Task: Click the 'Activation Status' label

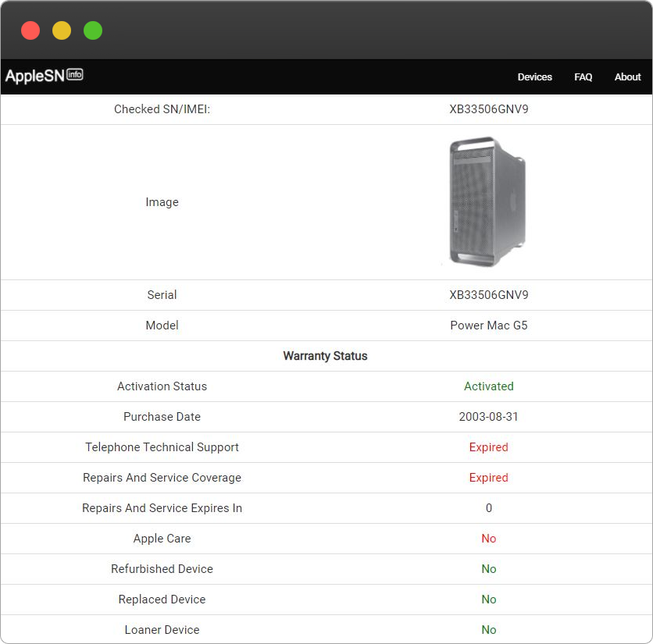Action: [162, 386]
